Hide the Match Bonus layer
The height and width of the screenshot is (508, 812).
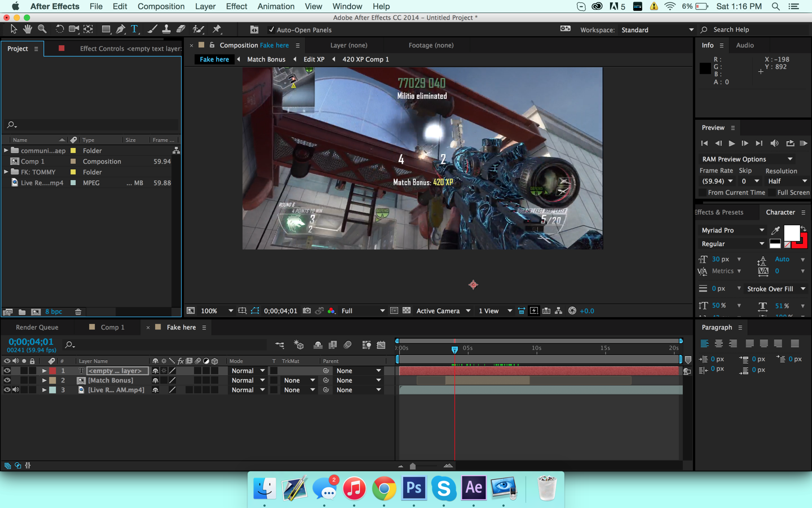pos(7,380)
